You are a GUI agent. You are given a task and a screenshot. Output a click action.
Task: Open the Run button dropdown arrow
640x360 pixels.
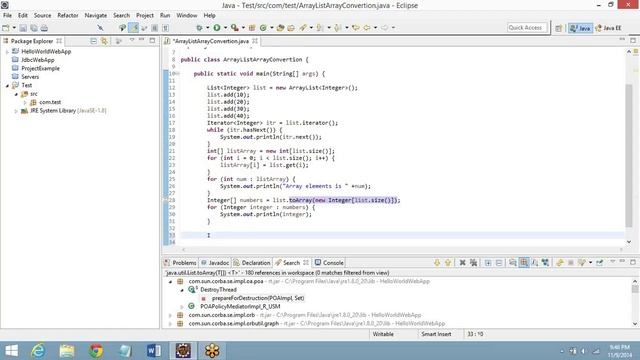click(x=225, y=28)
